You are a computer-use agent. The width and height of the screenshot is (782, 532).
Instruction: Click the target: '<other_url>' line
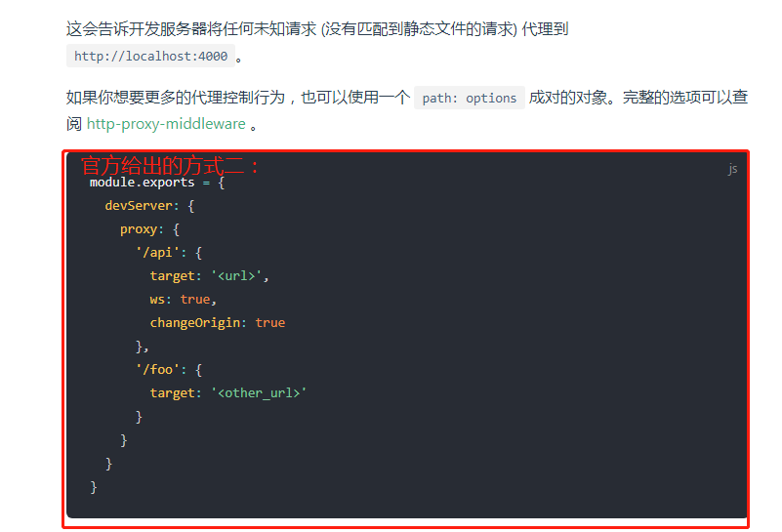click(227, 392)
